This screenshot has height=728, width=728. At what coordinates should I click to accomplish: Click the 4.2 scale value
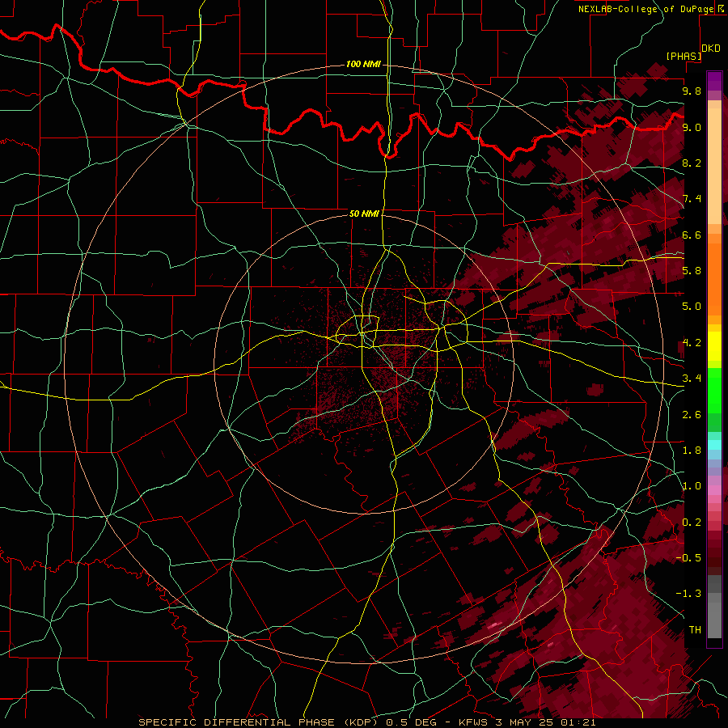[x=692, y=342]
